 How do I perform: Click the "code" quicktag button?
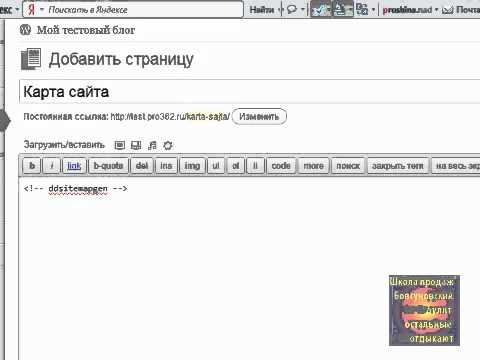tap(281, 166)
